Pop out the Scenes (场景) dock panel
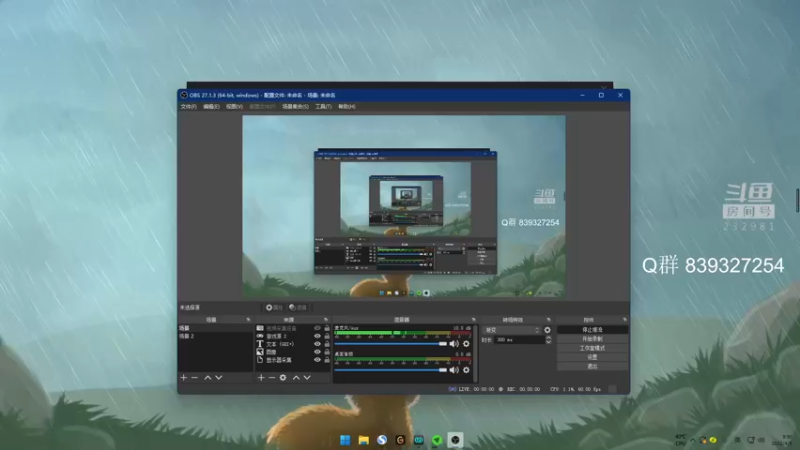This screenshot has width=800, height=450. 248,319
